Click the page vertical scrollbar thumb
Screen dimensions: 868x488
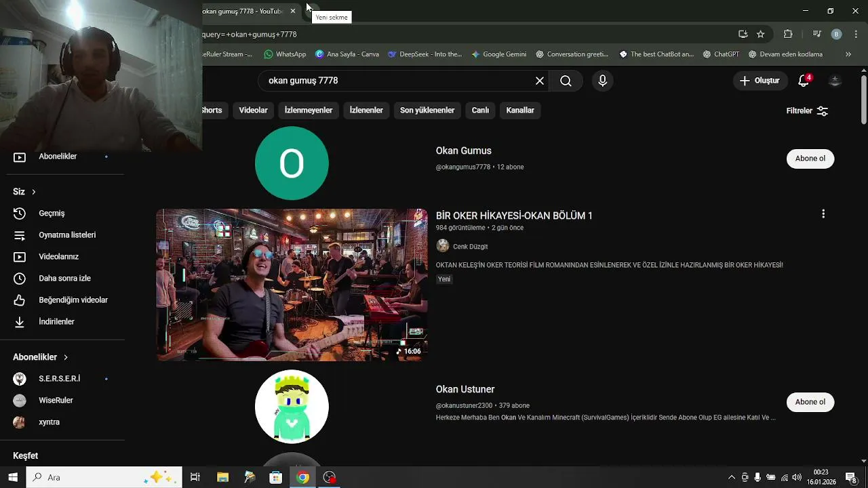(x=864, y=98)
